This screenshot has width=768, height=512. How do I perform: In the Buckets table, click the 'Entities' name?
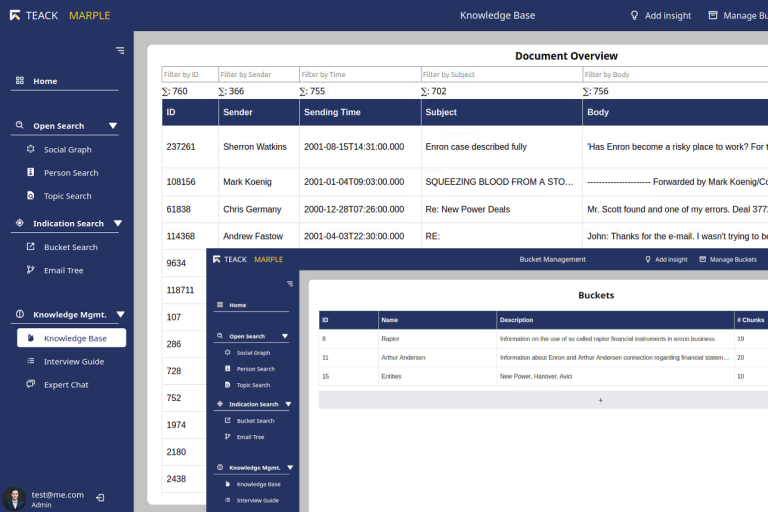click(x=391, y=376)
